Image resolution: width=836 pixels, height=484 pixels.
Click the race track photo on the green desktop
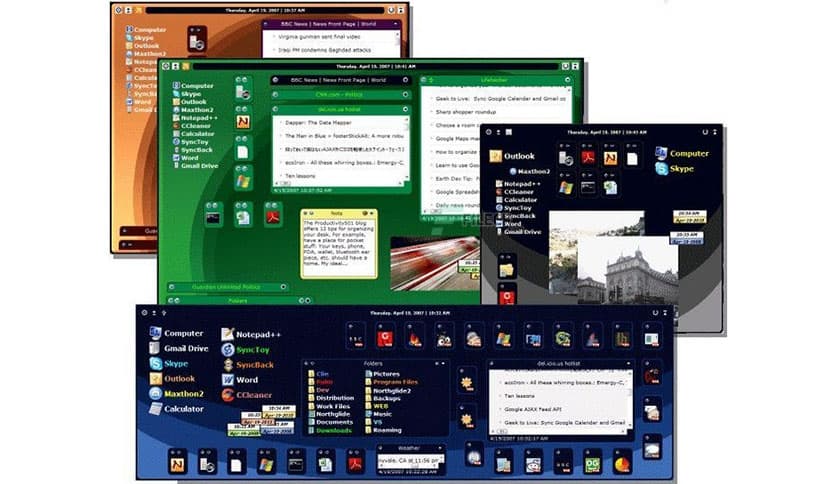point(435,264)
